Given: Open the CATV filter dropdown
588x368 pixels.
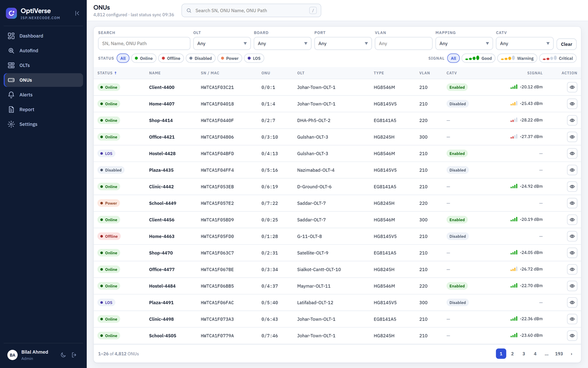Looking at the screenshot, I should coord(525,43).
